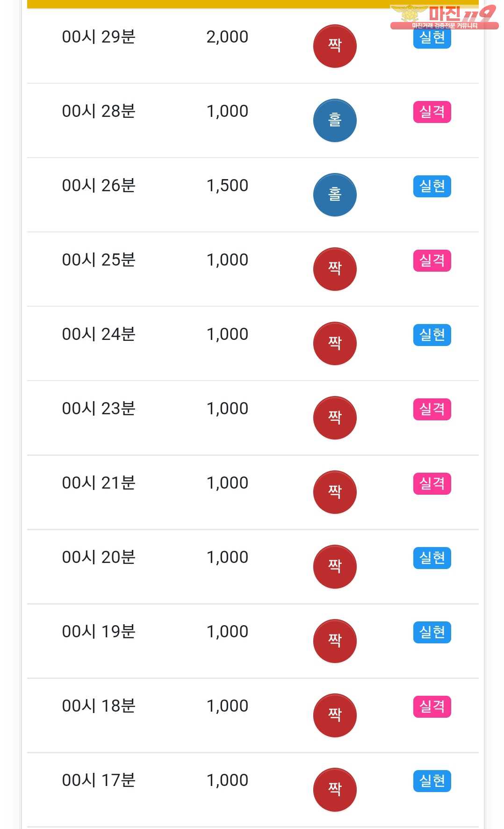
Task: Open the 마진 community logo banner
Action: tap(444, 17)
